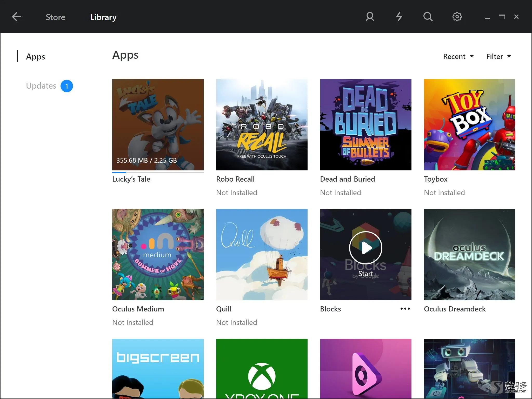The image size is (532, 399).
Task: Minimize the Oculus window
Action: click(x=487, y=18)
